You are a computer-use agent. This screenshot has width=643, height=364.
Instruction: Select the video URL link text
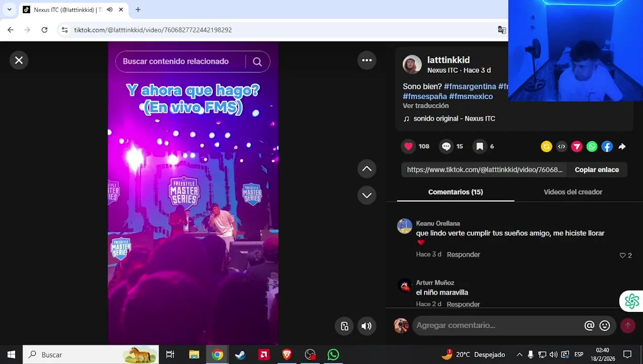(x=485, y=170)
